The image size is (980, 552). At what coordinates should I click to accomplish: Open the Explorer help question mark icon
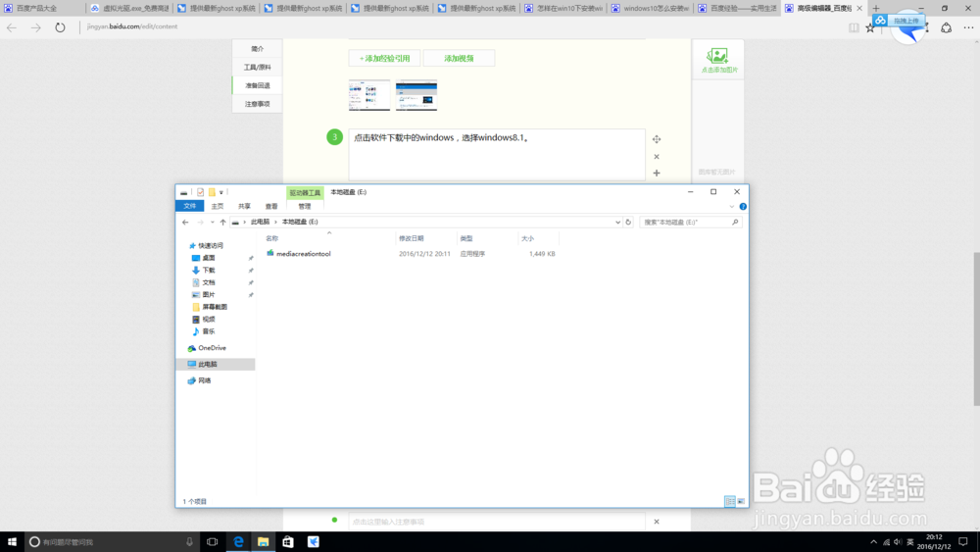(743, 206)
